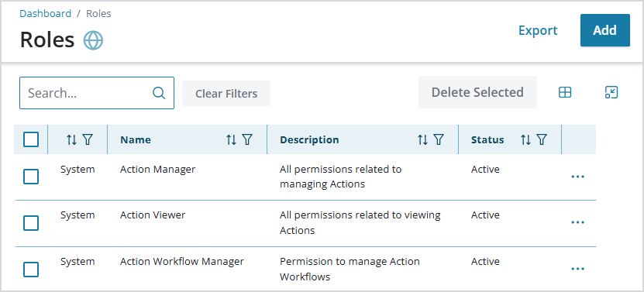Click the Delete Selected button
Viewport: 644px width, 292px height.
click(x=477, y=92)
